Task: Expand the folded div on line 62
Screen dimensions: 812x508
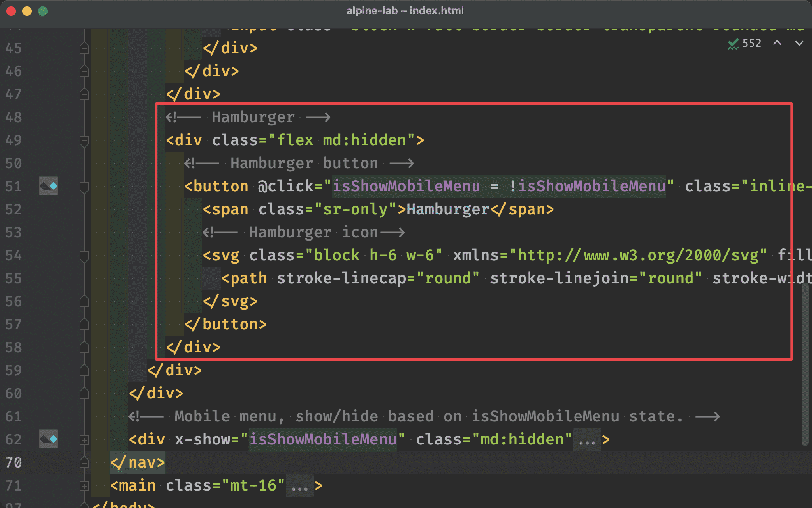Action: [84, 440]
